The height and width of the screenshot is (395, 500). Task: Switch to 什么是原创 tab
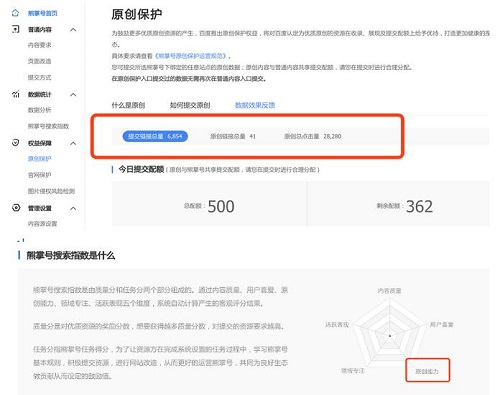(x=128, y=105)
